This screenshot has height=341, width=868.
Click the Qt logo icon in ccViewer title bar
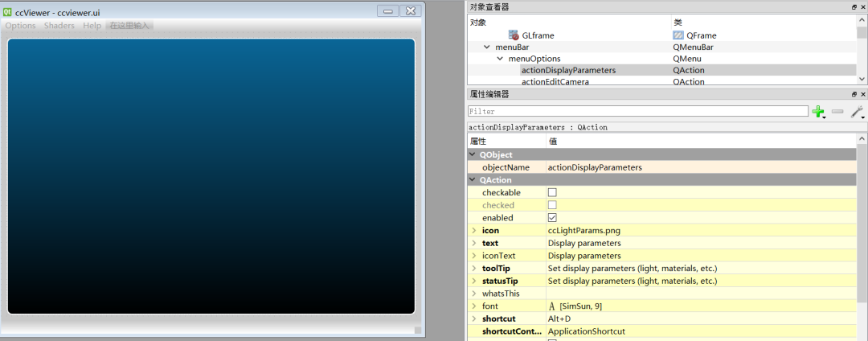(8, 11)
